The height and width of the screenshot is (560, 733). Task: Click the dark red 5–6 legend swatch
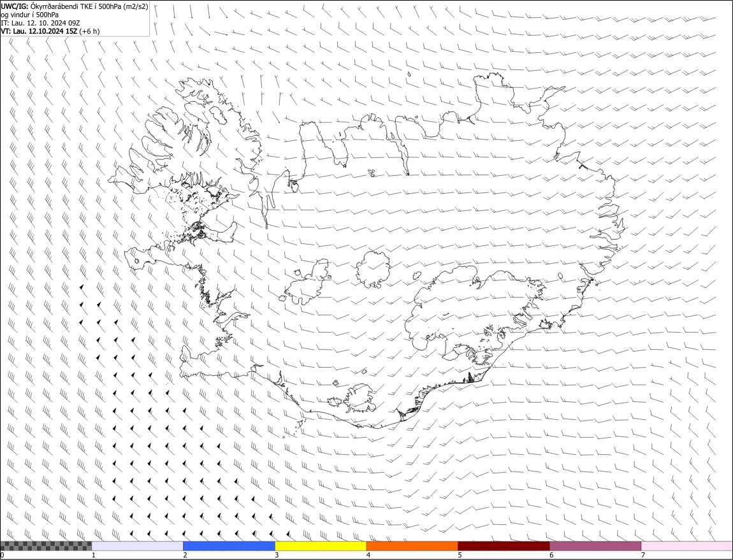point(504,545)
